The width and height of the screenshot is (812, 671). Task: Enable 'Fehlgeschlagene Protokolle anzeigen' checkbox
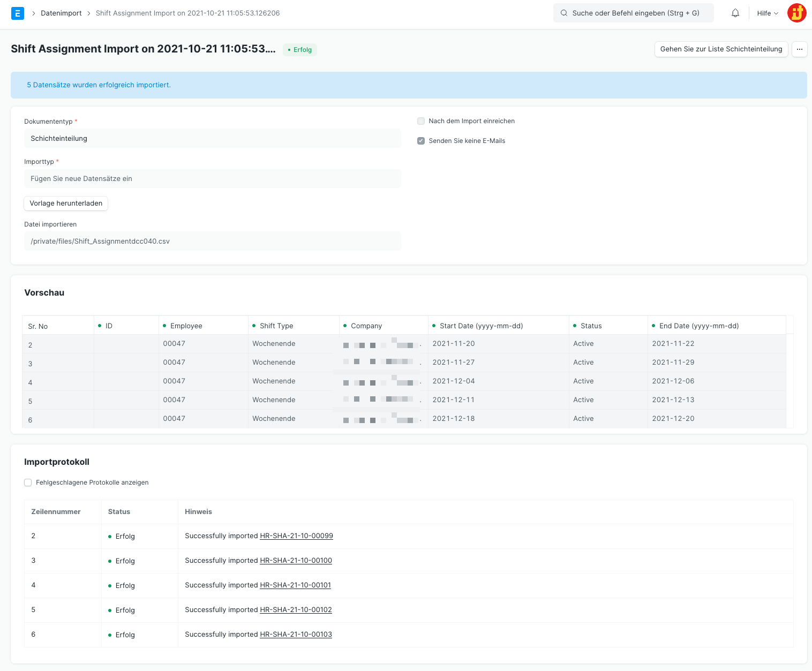coord(28,482)
